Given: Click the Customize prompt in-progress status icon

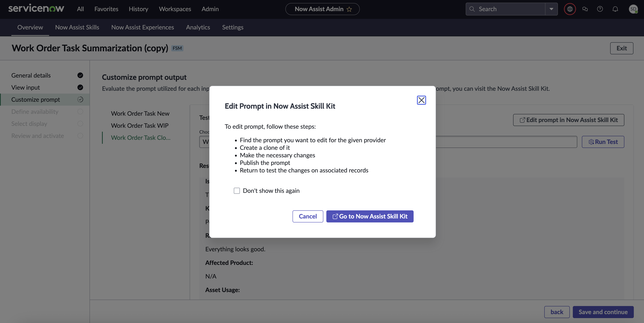Looking at the screenshot, I should click(x=80, y=99).
